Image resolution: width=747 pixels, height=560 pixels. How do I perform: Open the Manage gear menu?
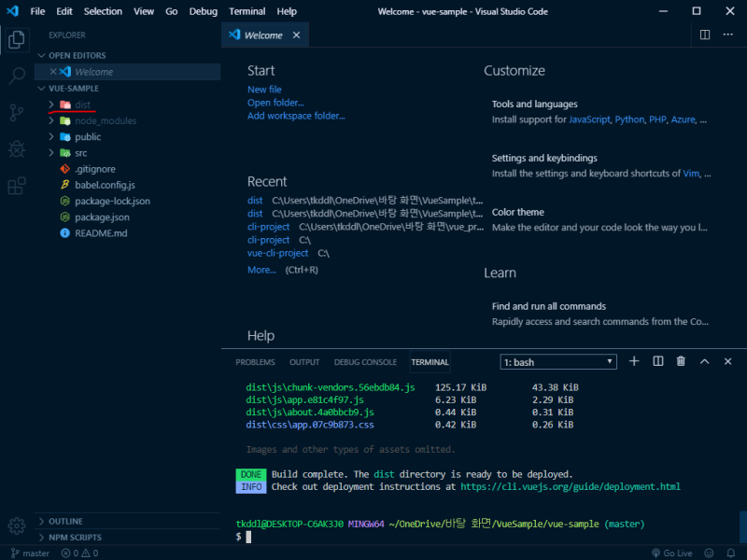click(x=17, y=525)
